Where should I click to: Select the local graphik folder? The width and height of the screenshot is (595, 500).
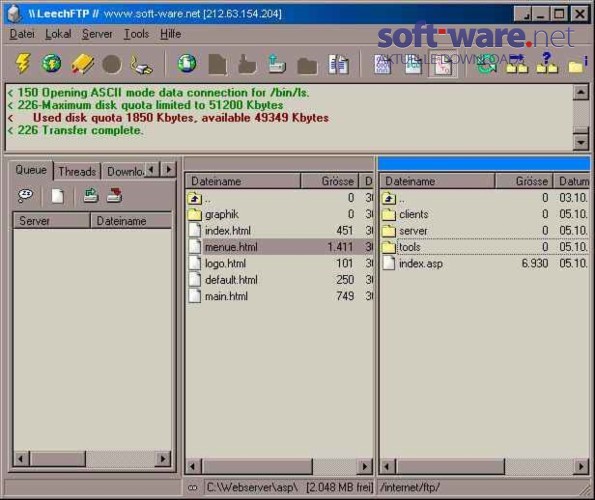pyautogui.click(x=222, y=214)
